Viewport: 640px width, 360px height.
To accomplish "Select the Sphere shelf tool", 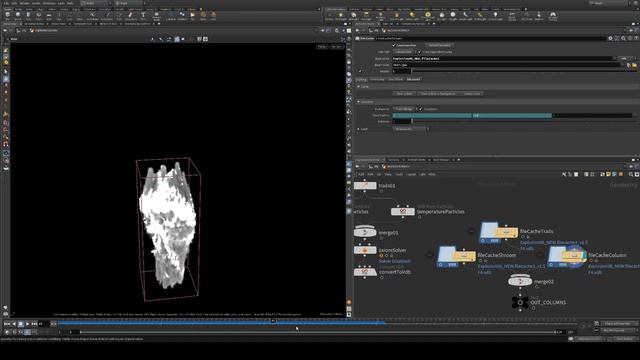I will click(18, 16).
